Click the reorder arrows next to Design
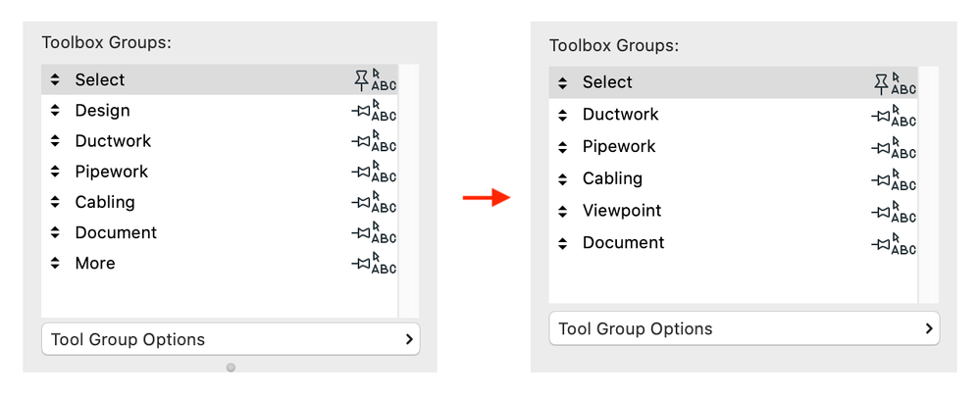This screenshot has height=398, width=980. coord(55,111)
